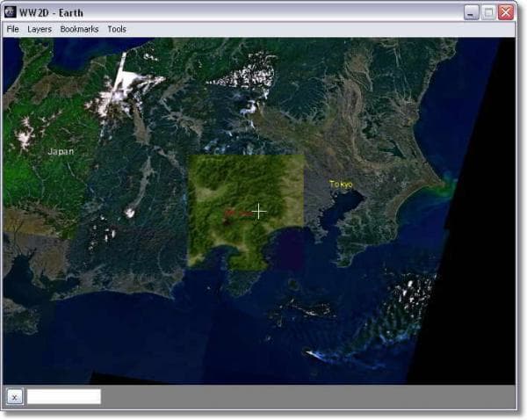This screenshot has height=420, width=527.
Task: Minimize the WW2D window
Action: pos(471,13)
